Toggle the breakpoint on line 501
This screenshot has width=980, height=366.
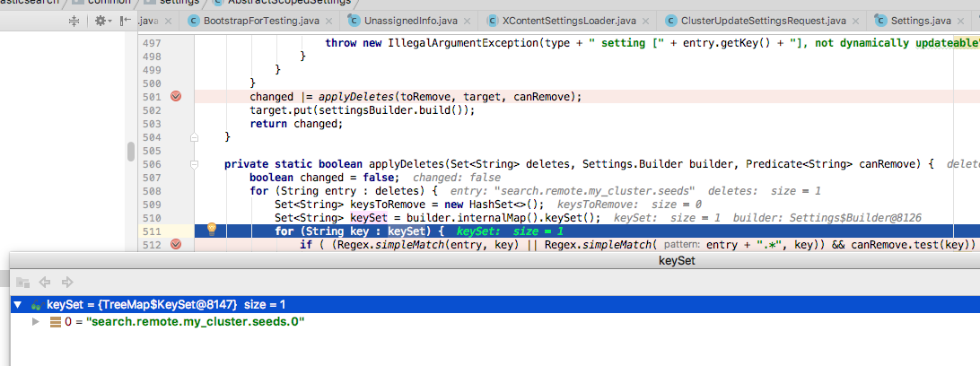click(176, 96)
